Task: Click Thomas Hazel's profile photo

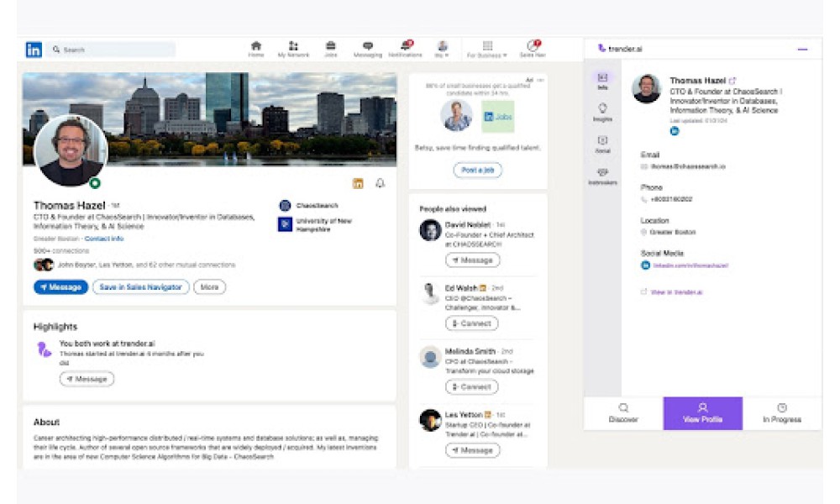Action: click(x=71, y=150)
